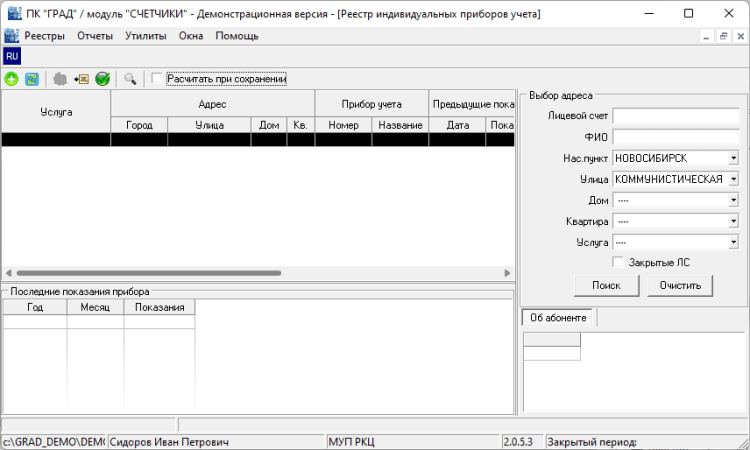This screenshot has width=750, height=450.
Task: Click the Поиск button
Action: 606,285
